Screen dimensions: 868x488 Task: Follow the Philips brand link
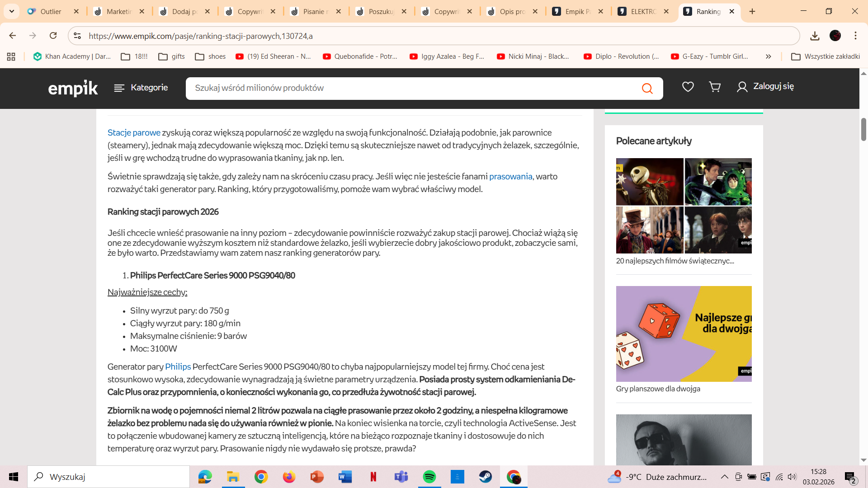tap(178, 366)
